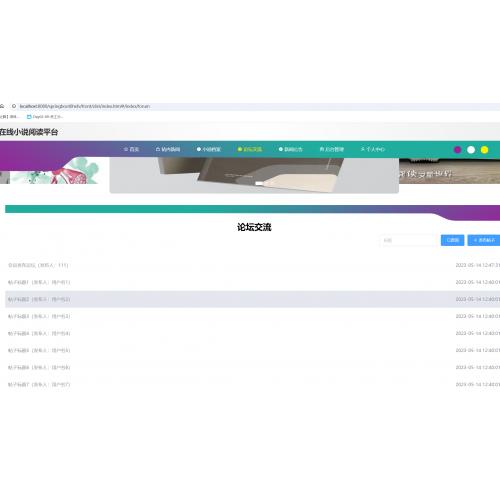Open the third nav item with white dot
Viewport: 500px width, 500px height.
(209, 149)
